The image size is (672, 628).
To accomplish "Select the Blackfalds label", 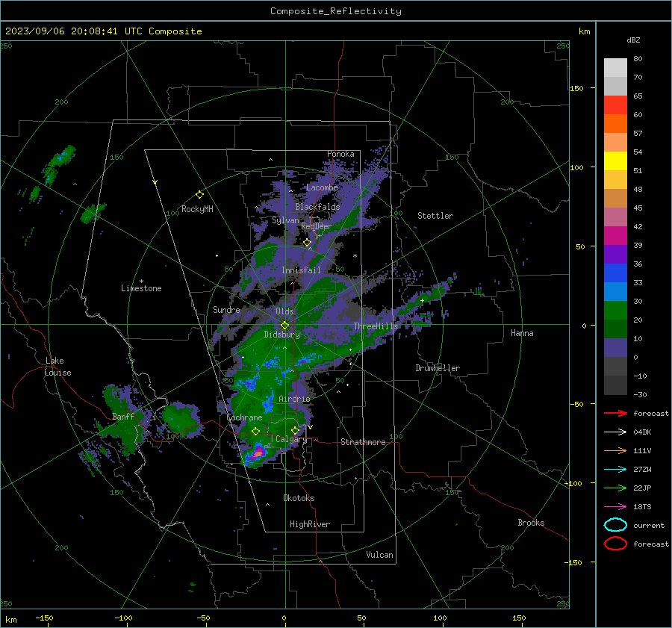I will pyautogui.click(x=317, y=207).
